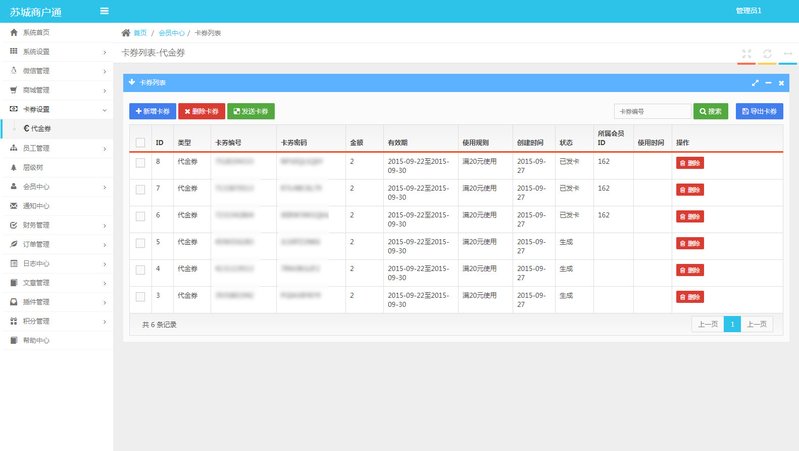Click the down arrow icon beside 卡券列表 title

(x=132, y=82)
